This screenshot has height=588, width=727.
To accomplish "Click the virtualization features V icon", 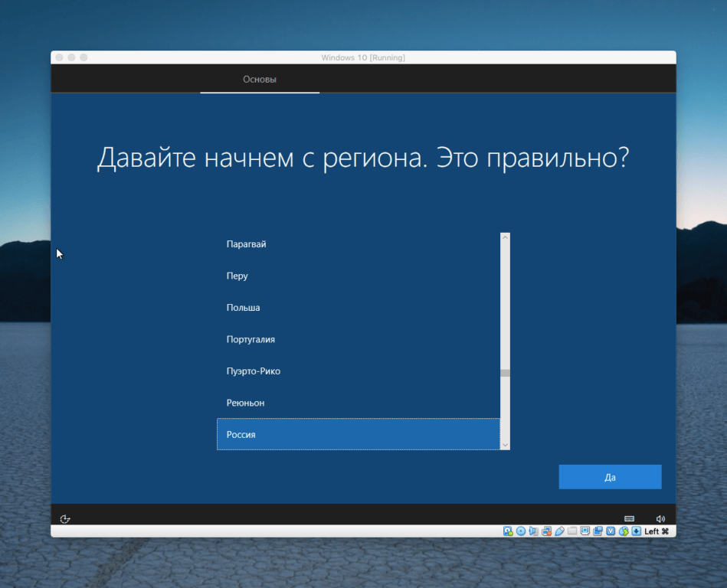I will (x=611, y=531).
